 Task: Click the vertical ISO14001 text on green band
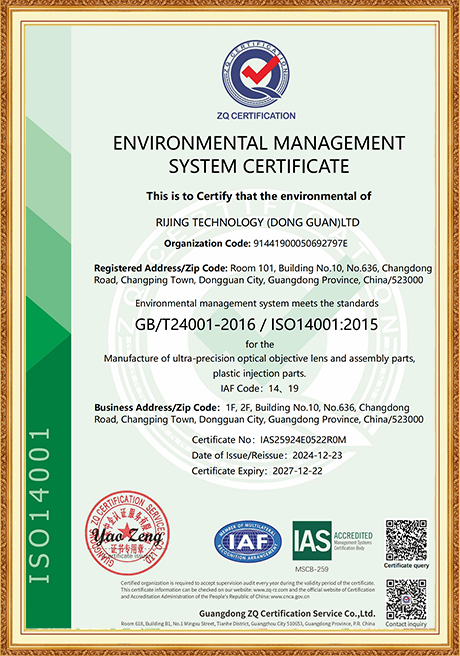tap(39, 505)
